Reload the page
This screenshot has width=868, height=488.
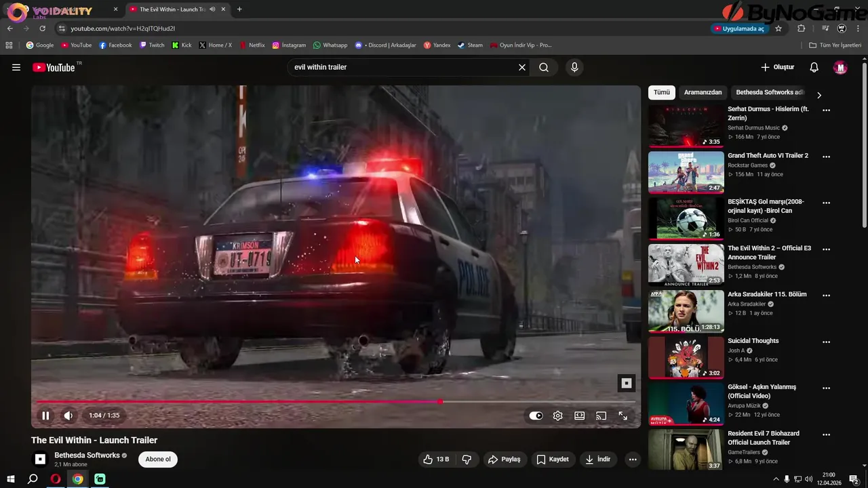click(x=42, y=28)
